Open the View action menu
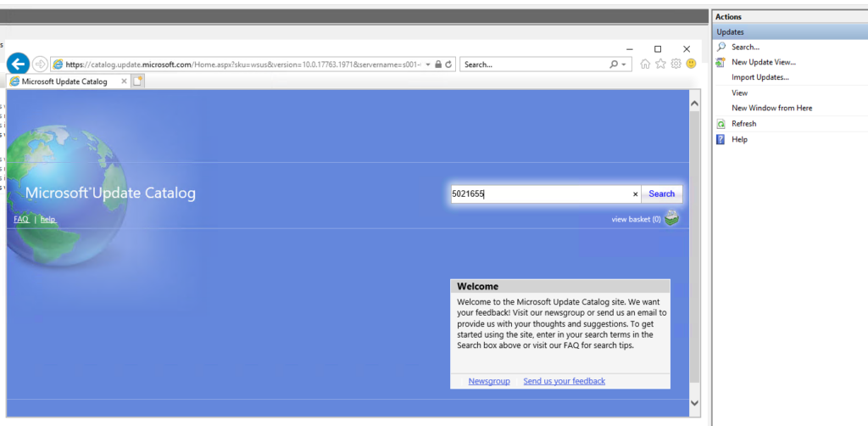Screen dimensions: 868x426 (x=739, y=93)
